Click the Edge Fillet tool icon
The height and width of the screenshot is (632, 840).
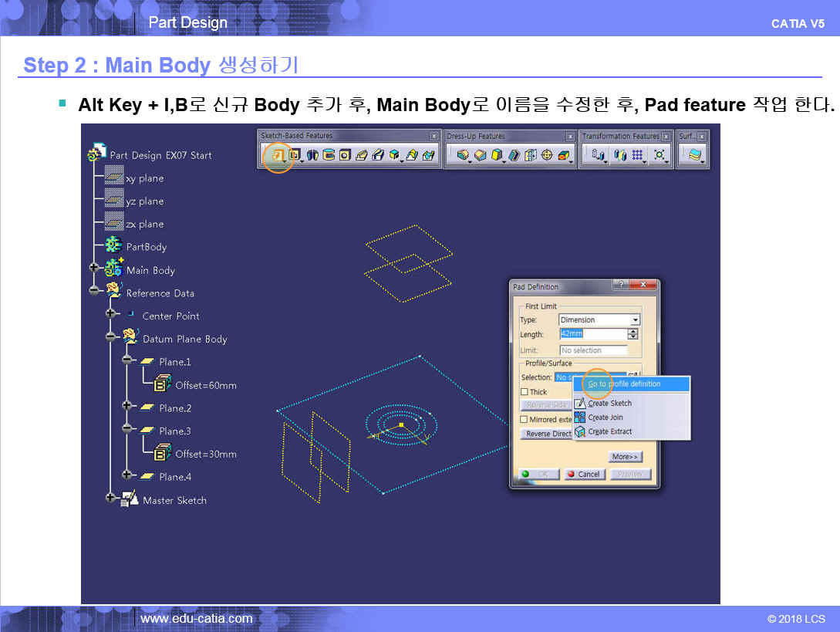(x=463, y=155)
